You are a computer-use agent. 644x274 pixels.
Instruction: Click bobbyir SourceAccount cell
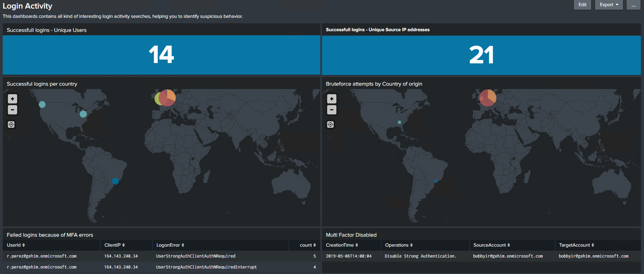click(x=508, y=256)
